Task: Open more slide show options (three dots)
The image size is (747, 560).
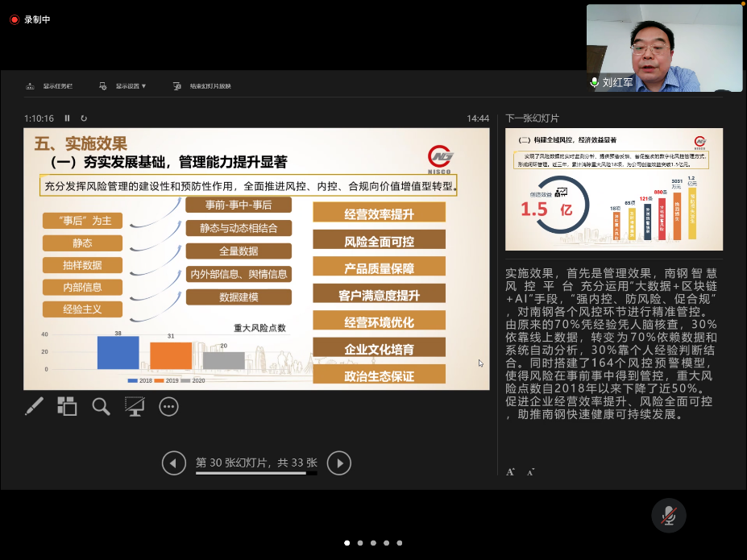Action: [x=168, y=407]
